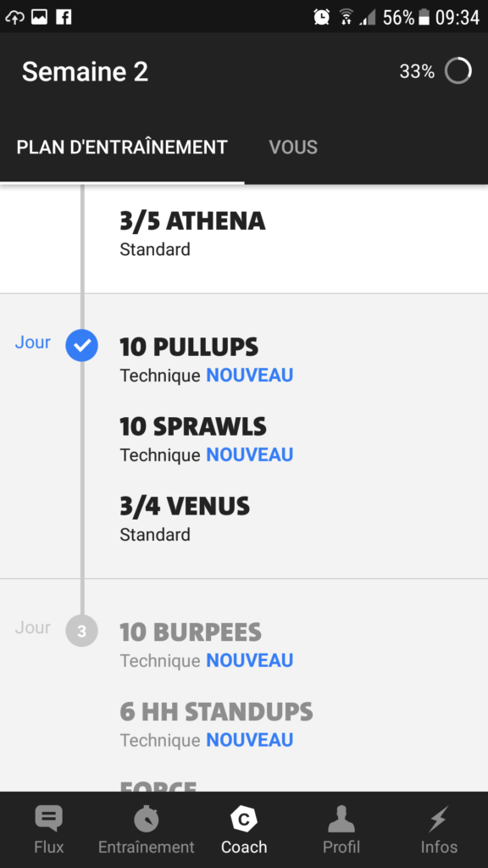Image resolution: width=488 pixels, height=868 pixels.
Task: Tap the alarm clock status icon
Action: click(x=321, y=17)
